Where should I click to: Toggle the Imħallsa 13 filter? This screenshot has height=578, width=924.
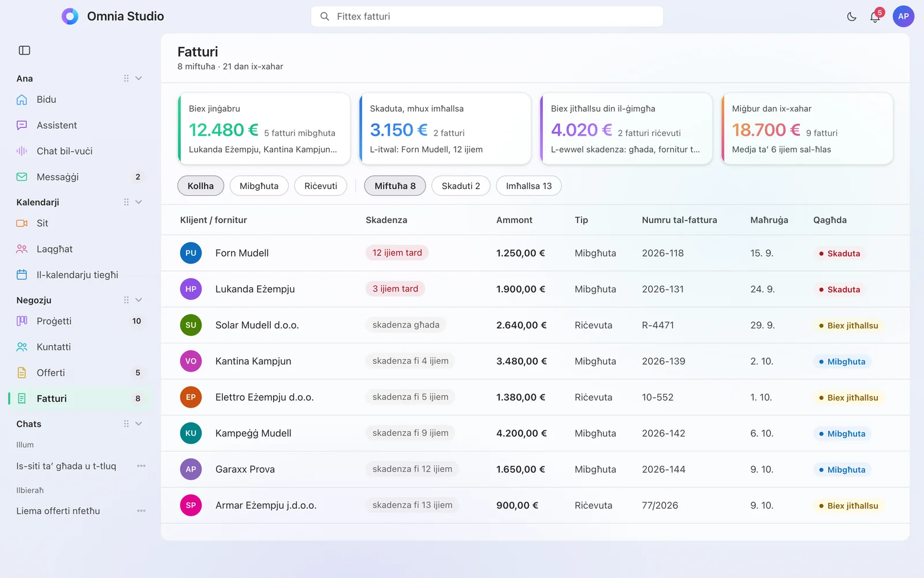(529, 186)
